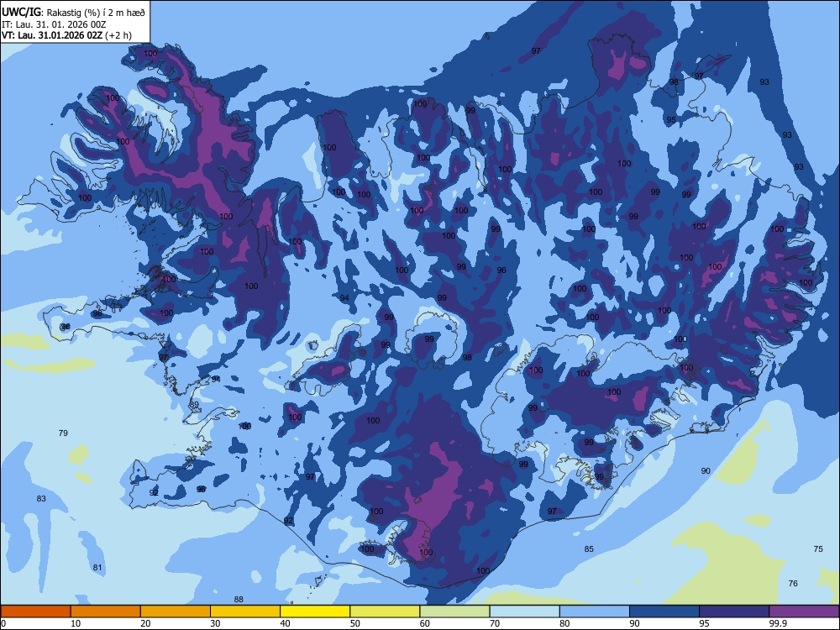Click the map value '89' on the west coast
This screenshot has width=840, height=630.
click(194, 405)
